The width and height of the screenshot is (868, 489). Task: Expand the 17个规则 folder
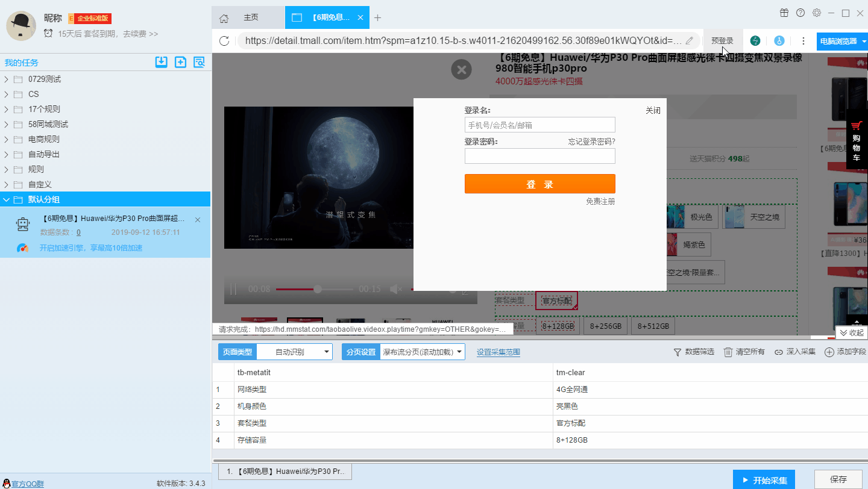7,109
